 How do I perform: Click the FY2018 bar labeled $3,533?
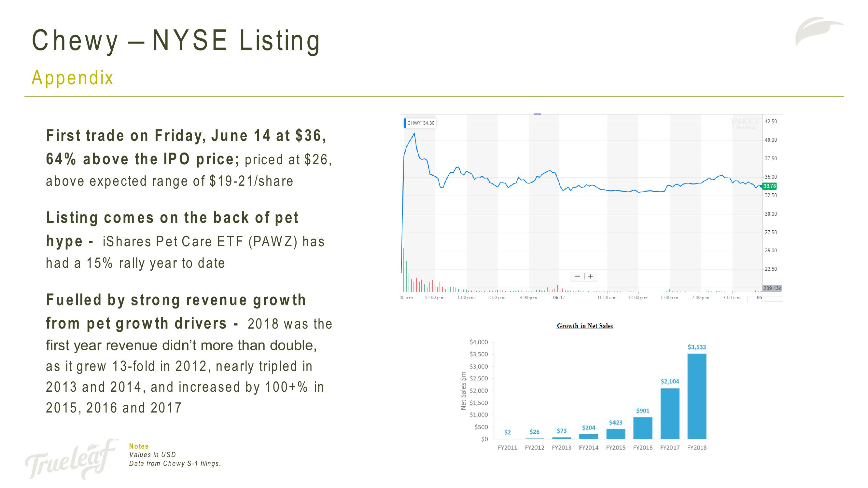pyautogui.click(x=697, y=396)
